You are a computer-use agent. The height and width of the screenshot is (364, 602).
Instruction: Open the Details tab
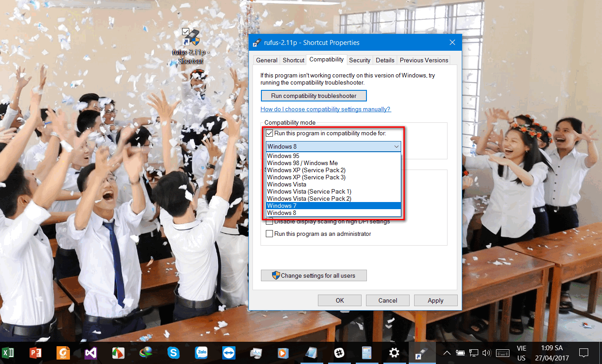click(385, 61)
